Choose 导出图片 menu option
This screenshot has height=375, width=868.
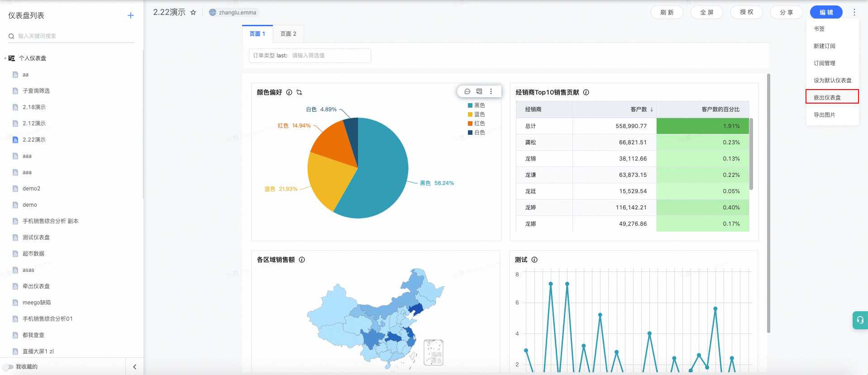[832, 115]
